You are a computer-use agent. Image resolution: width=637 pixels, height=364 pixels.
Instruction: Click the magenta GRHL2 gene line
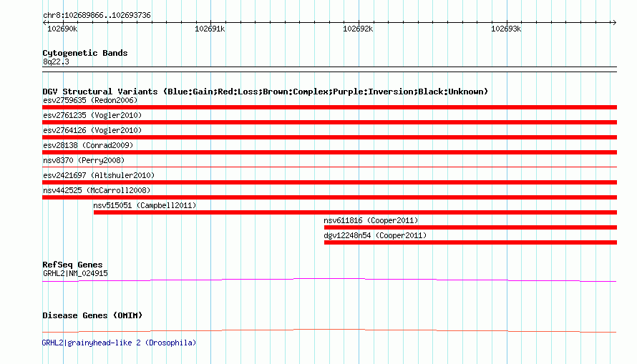tap(329, 280)
